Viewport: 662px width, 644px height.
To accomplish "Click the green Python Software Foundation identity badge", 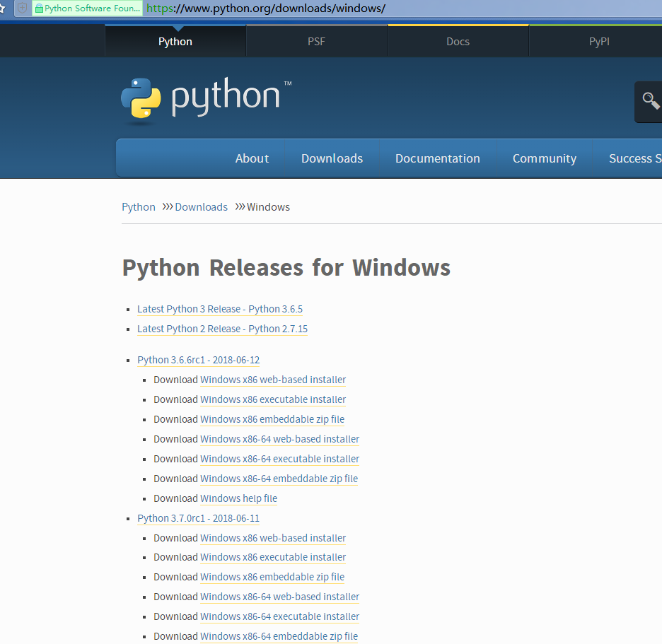I will [88, 8].
